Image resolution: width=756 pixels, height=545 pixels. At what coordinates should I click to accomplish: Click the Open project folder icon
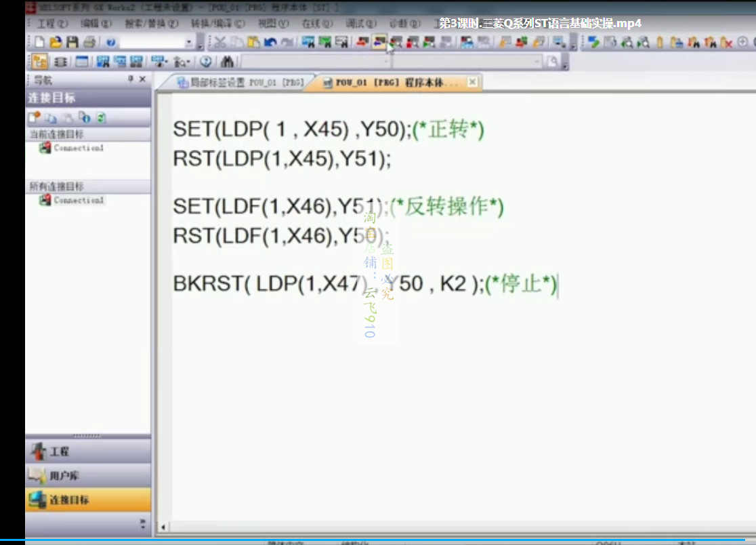click(56, 43)
